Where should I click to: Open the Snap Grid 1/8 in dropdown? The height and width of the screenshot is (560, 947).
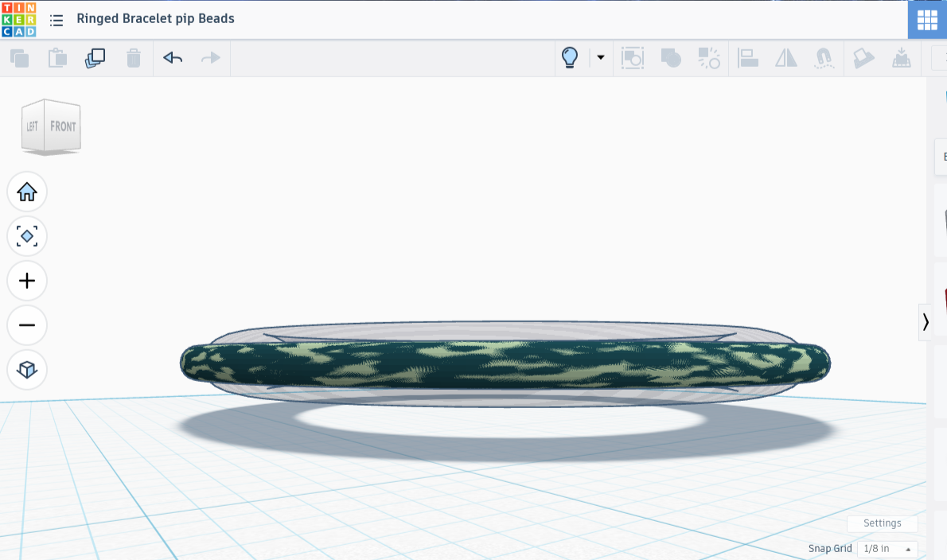[887, 549]
